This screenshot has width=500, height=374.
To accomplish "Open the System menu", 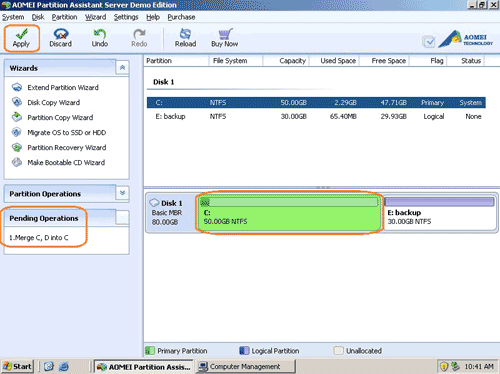I will click(13, 17).
